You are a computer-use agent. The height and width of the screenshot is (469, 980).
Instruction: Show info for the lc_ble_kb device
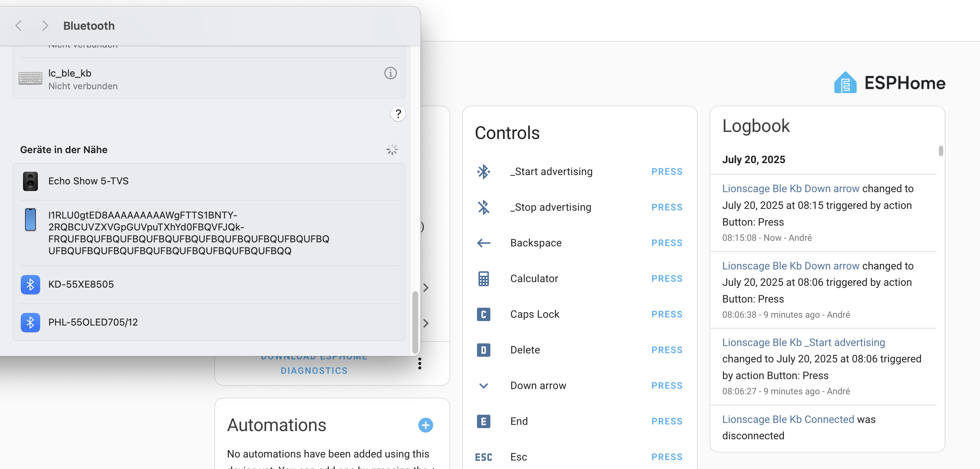tap(390, 73)
